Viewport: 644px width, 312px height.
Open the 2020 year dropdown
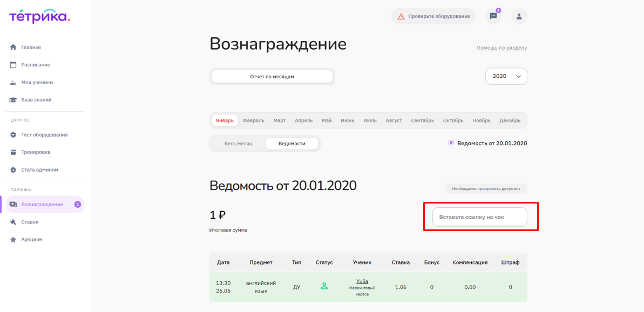coord(506,76)
